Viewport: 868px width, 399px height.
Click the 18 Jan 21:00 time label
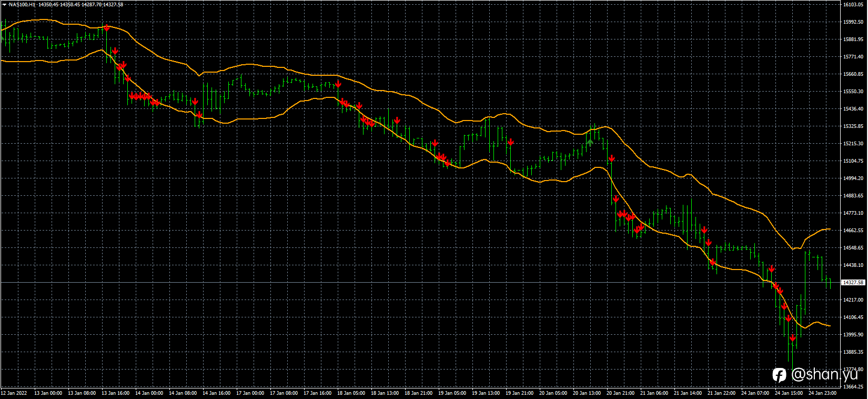[x=418, y=393]
